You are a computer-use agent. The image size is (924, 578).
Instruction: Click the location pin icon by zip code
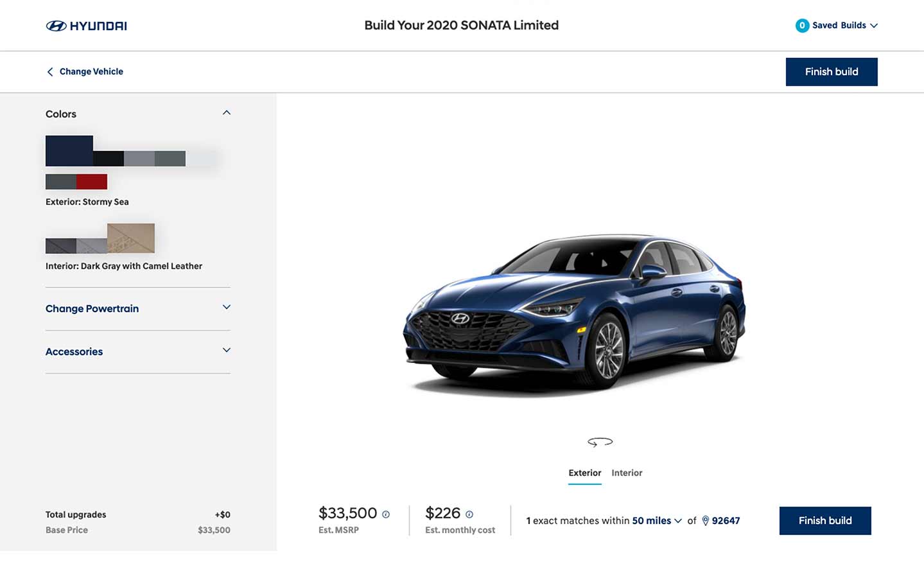[x=705, y=521]
